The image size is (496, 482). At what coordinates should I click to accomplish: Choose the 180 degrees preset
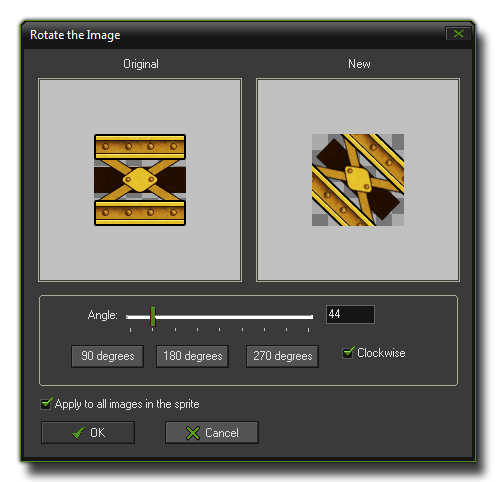pyautogui.click(x=192, y=356)
